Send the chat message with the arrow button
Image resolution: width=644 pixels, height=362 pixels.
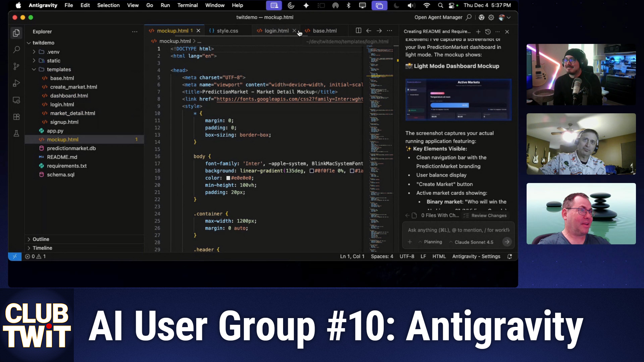(507, 242)
